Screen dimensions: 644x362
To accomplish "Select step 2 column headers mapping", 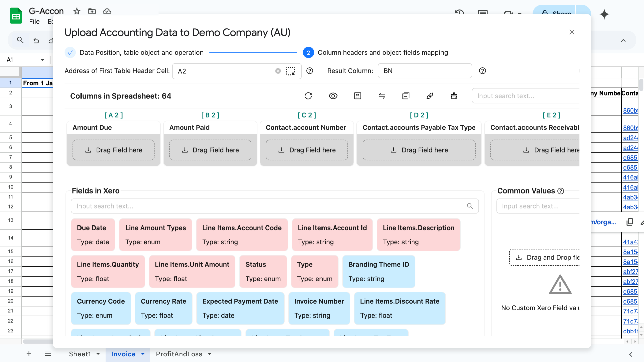I will tap(308, 53).
